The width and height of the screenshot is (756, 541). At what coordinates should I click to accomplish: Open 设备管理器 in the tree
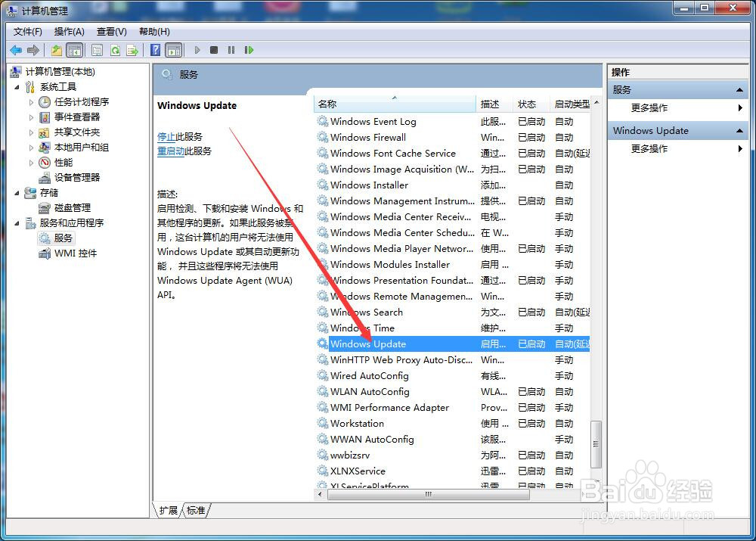pyautogui.click(x=77, y=177)
